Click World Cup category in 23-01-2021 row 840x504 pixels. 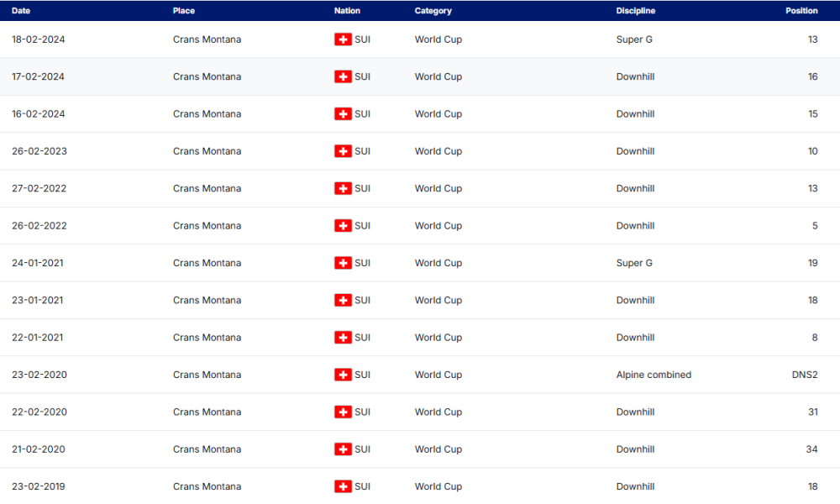[x=438, y=301]
